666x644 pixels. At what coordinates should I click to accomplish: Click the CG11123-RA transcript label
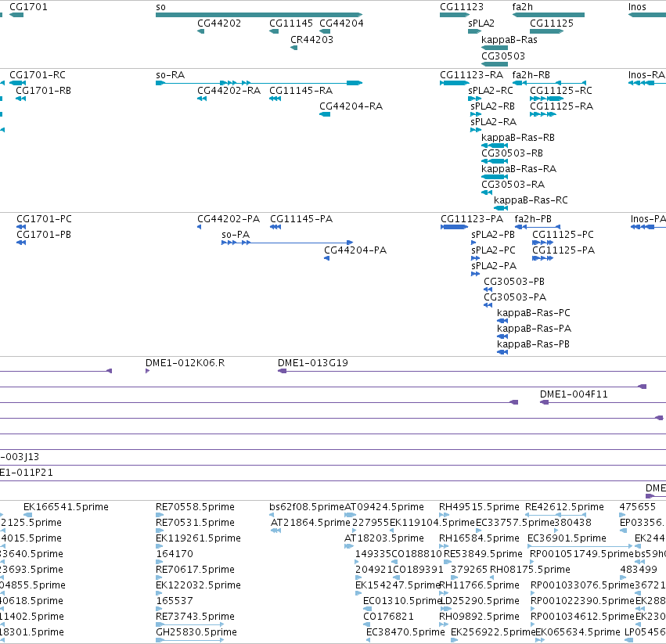[x=471, y=75]
